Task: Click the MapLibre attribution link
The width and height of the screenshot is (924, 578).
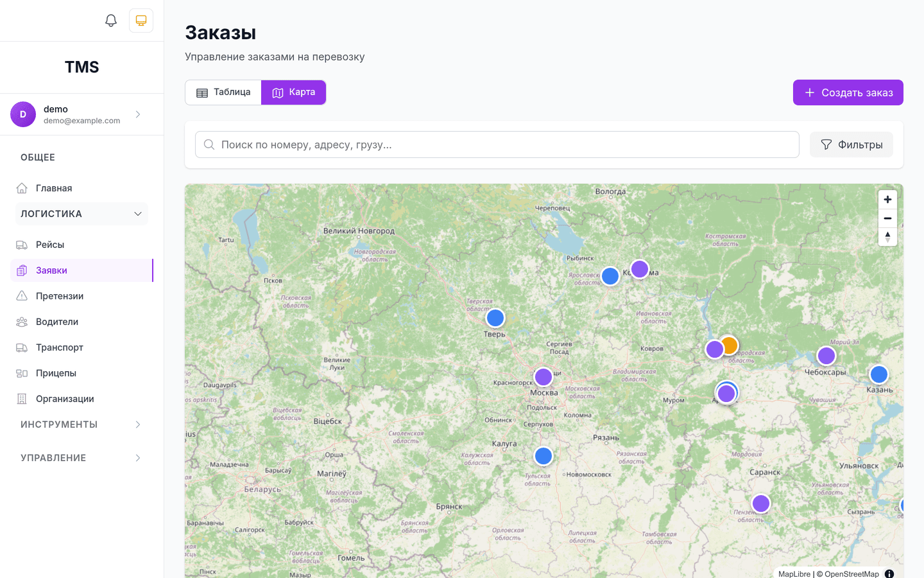Action: click(x=794, y=574)
